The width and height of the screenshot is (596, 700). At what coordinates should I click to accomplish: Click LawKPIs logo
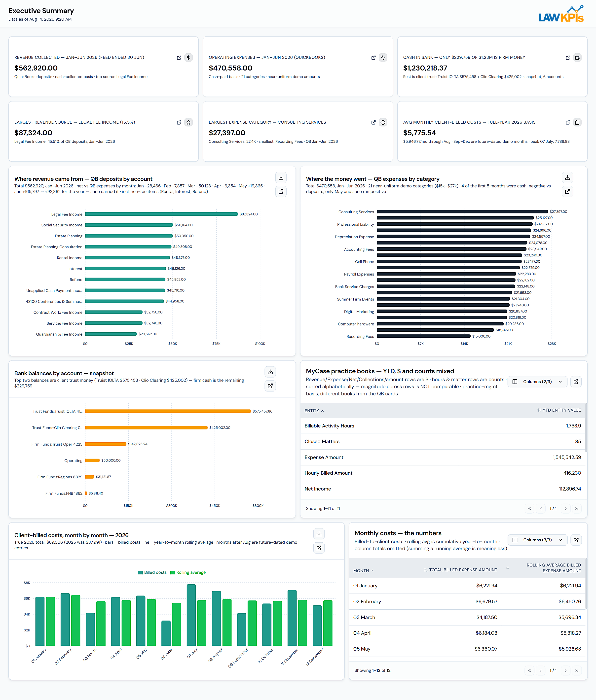click(561, 14)
